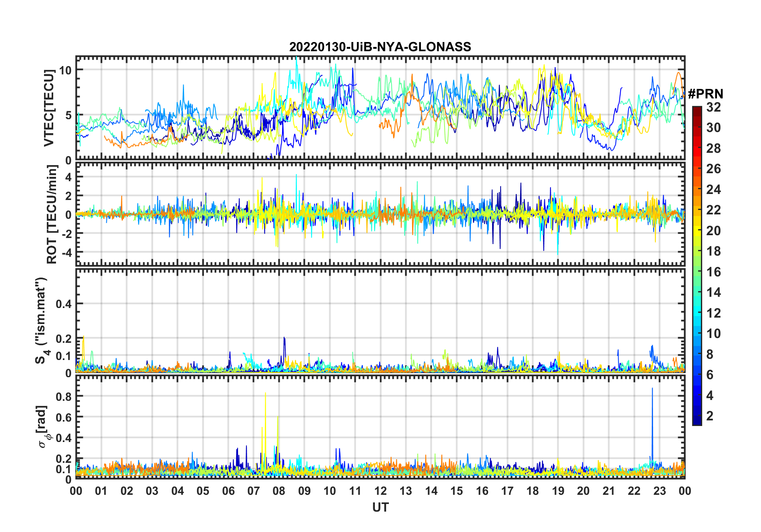Click the 5 tick on VTEC axis

68,115
